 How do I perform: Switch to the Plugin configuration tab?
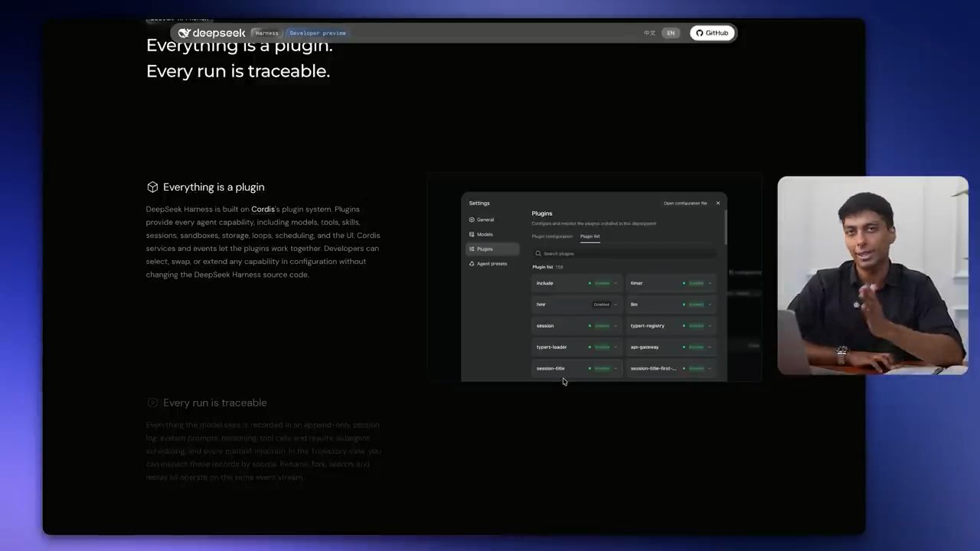[x=552, y=236]
